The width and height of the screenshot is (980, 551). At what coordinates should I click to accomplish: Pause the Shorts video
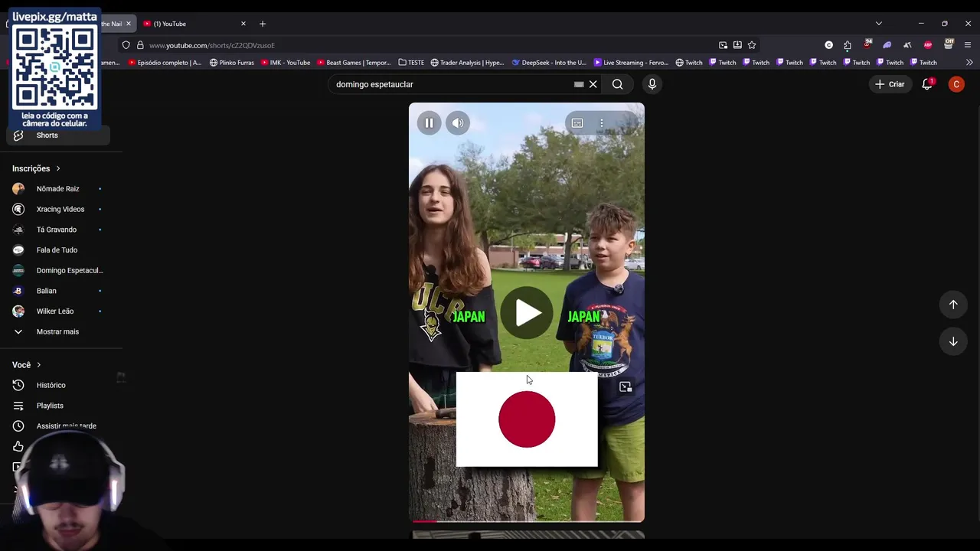tap(429, 123)
